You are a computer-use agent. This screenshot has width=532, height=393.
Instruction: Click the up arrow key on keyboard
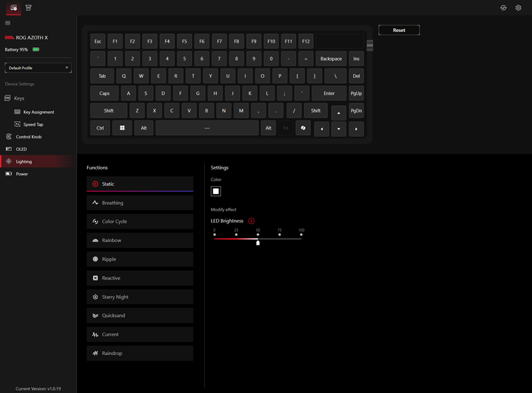338,112
